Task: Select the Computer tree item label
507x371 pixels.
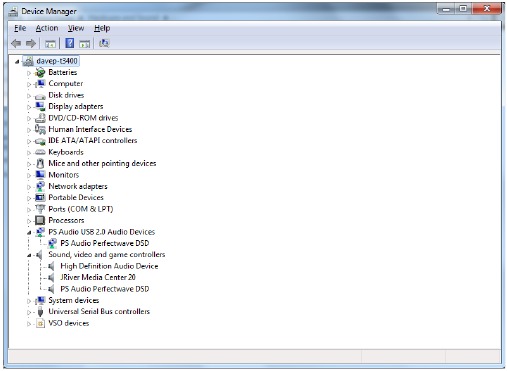Action: (66, 84)
